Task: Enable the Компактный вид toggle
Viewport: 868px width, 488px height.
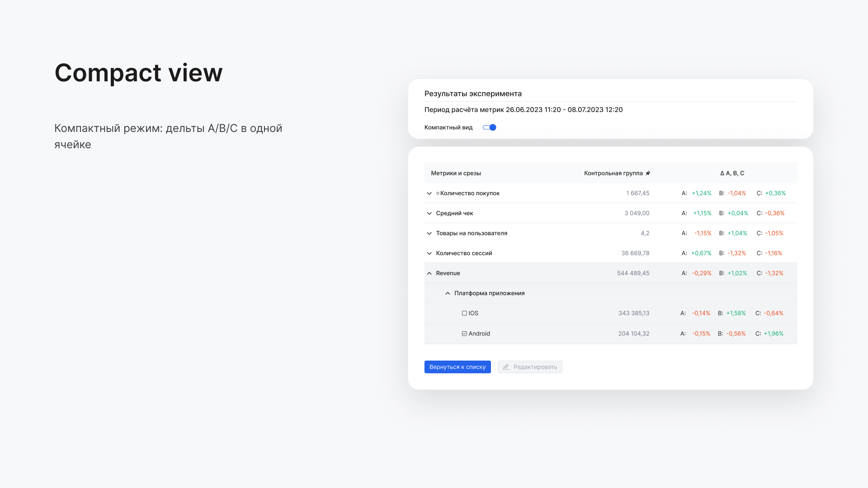Action: [489, 127]
